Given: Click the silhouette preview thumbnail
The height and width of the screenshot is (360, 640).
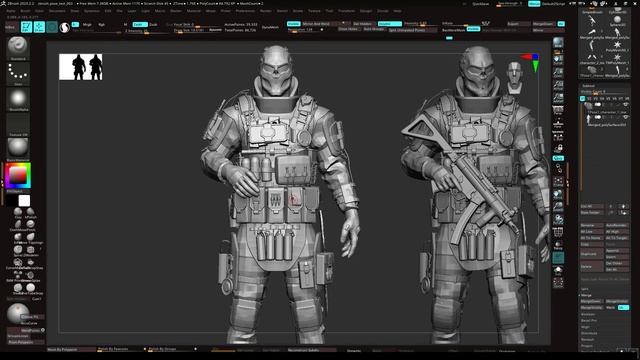Looking at the screenshot, I should tap(81, 67).
